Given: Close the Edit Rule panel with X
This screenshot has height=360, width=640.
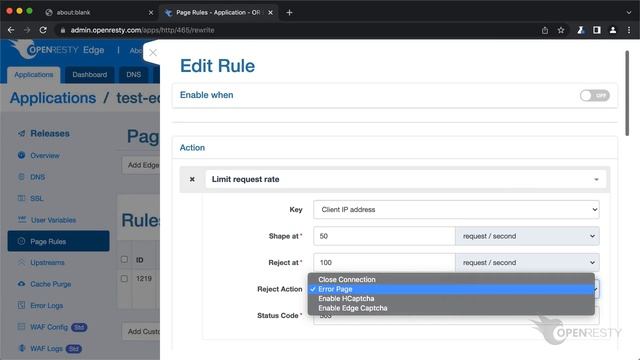Looking at the screenshot, I should [x=153, y=53].
